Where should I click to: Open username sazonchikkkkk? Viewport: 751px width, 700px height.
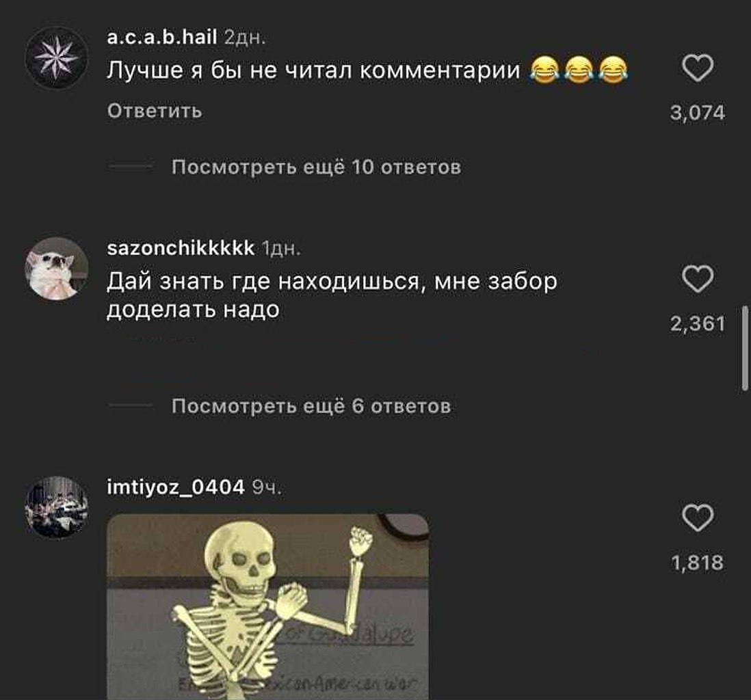click(181, 248)
